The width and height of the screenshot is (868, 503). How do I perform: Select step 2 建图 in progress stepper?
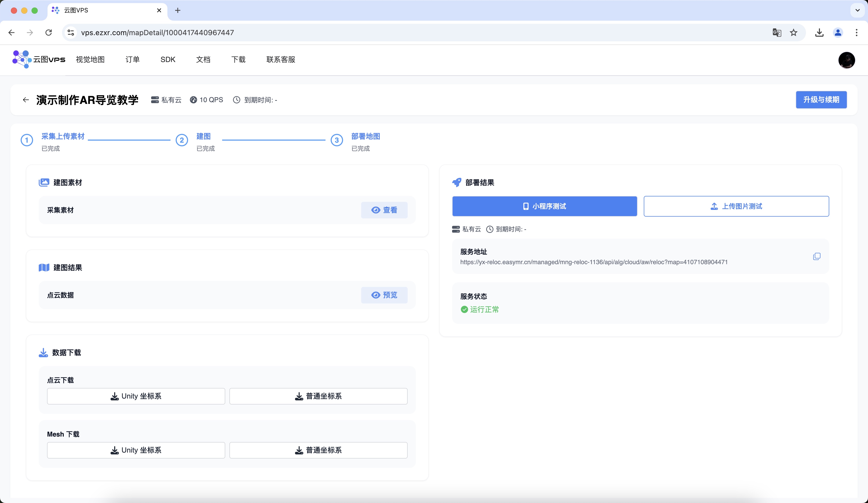203,136
